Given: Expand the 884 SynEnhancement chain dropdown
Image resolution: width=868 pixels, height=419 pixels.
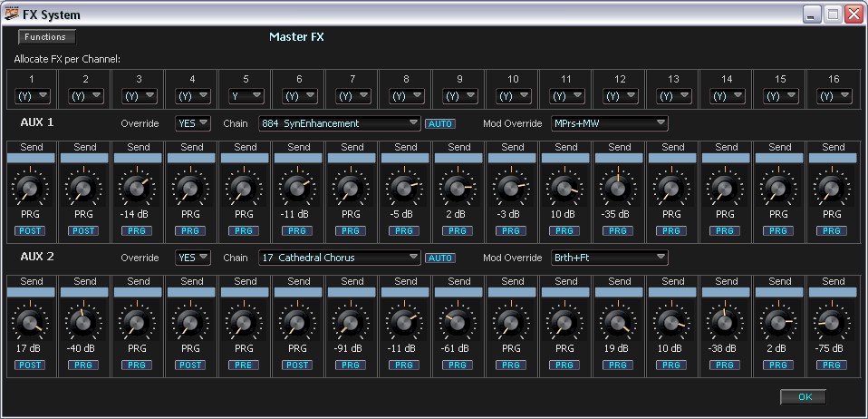Looking at the screenshot, I should pyautogui.click(x=339, y=123).
